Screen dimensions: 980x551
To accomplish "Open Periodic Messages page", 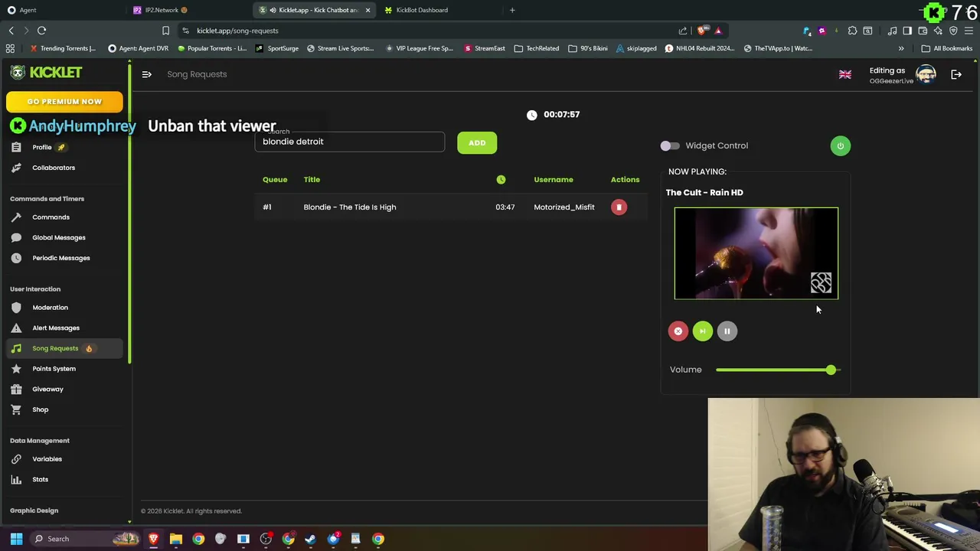I will click(x=61, y=258).
